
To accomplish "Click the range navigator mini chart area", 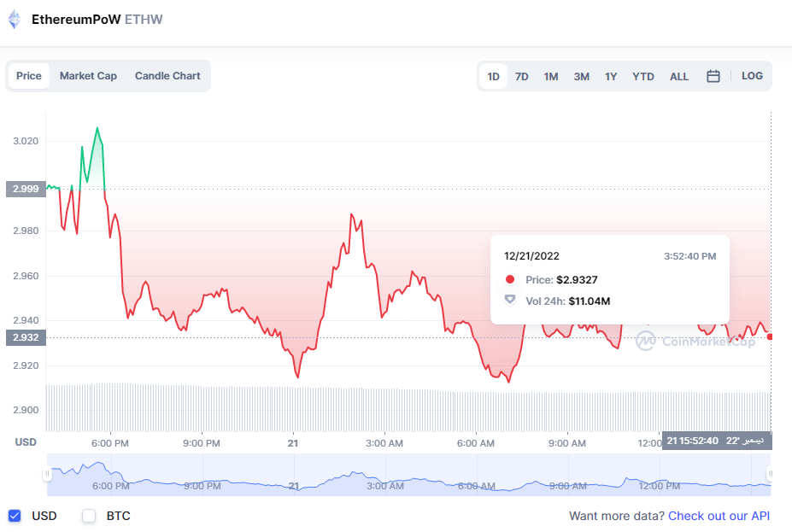I will click(408, 475).
